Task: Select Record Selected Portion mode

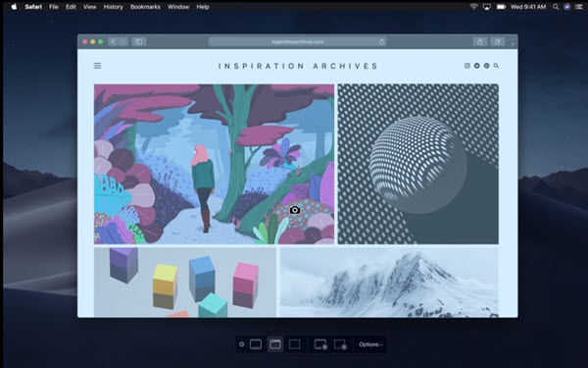Action: pos(340,344)
